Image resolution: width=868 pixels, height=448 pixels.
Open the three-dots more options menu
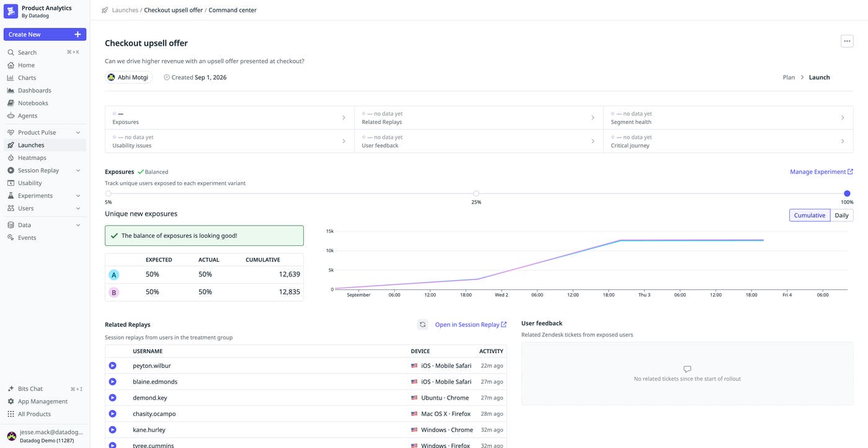(x=847, y=41)
